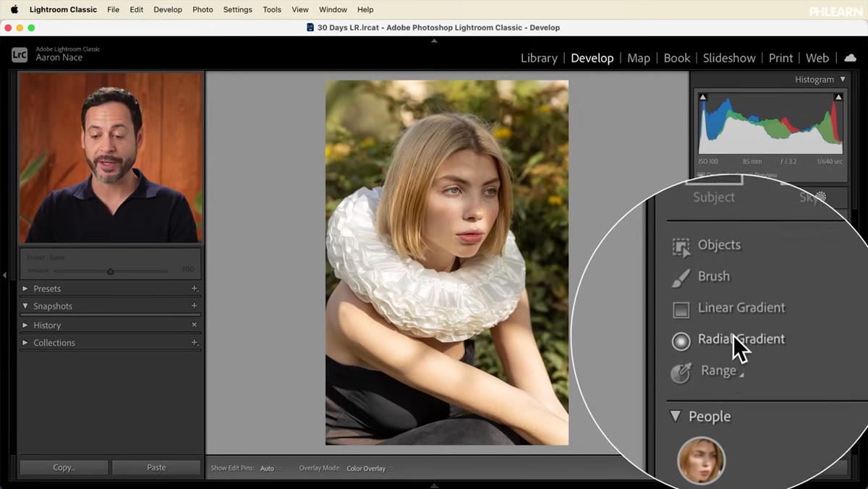
Task: Collapse the Histogram panel triangle
Action: click(843, 80)
